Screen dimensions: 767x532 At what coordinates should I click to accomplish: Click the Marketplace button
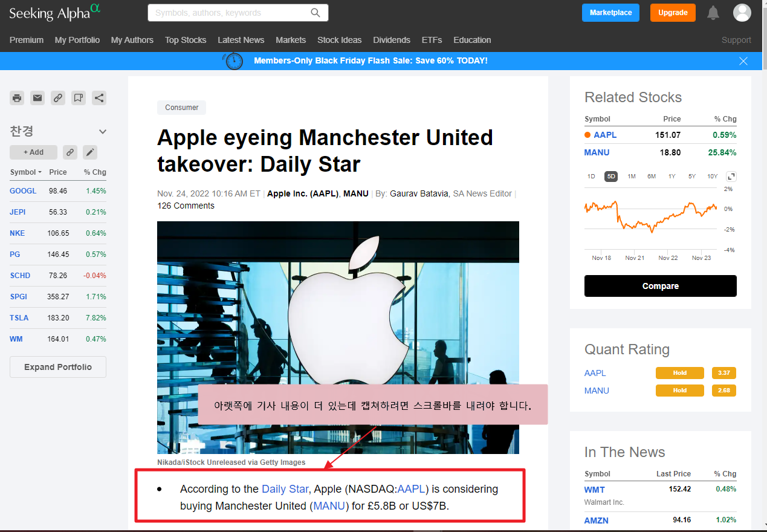(610, 13)
